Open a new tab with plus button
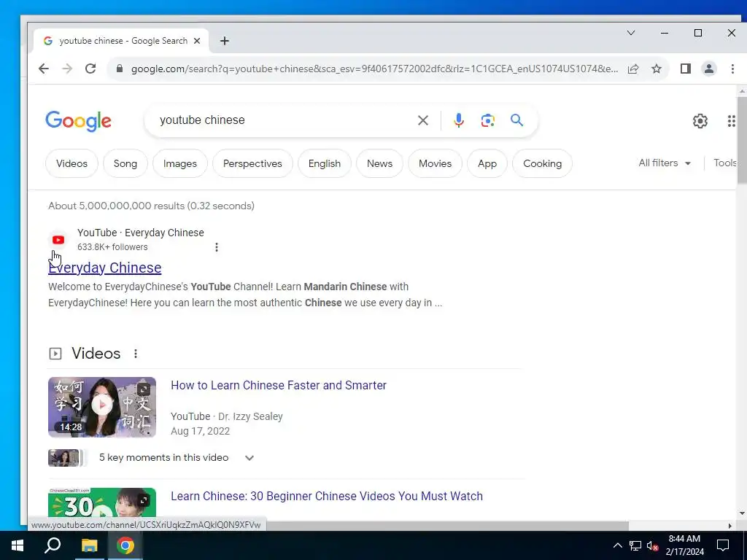747x560 pixels. tap(225, 41)
